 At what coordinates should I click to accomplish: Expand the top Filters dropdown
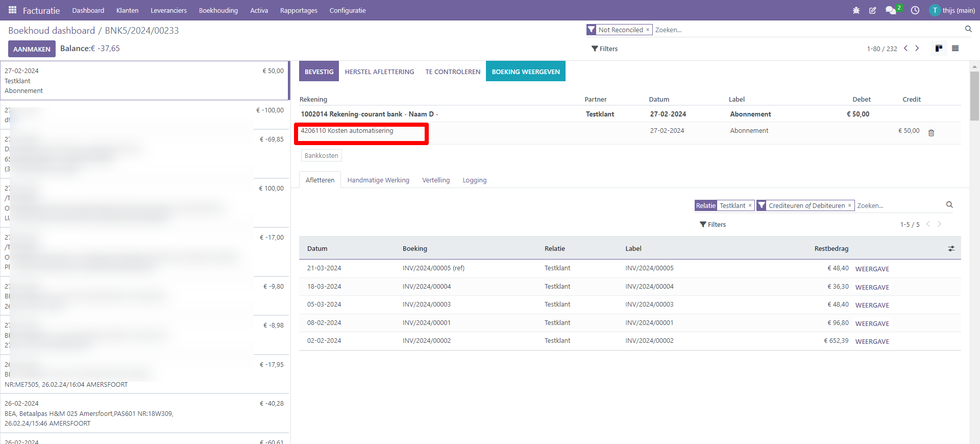(x=605, y=49)
